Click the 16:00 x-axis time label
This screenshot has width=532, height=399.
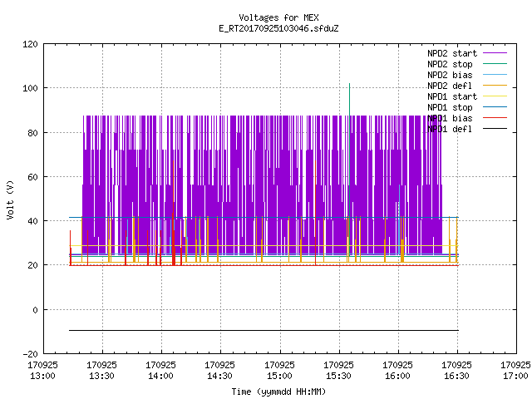[x=397, y=377]
